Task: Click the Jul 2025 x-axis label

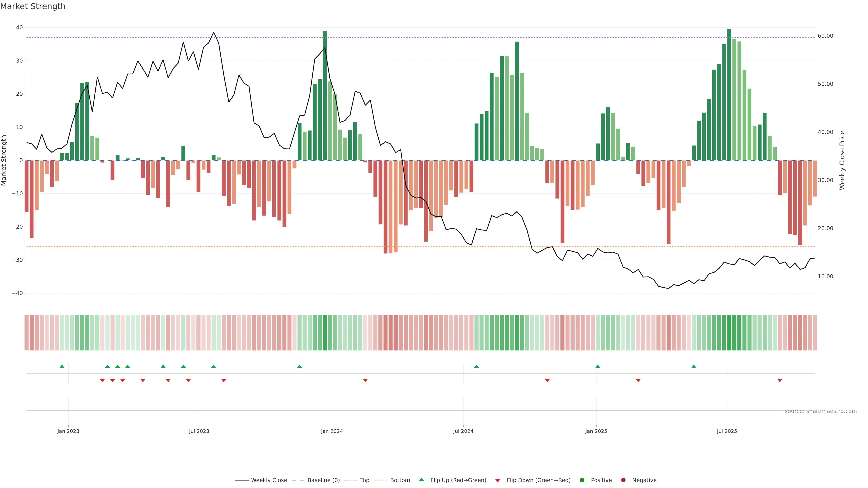Action: pos(727,431)
